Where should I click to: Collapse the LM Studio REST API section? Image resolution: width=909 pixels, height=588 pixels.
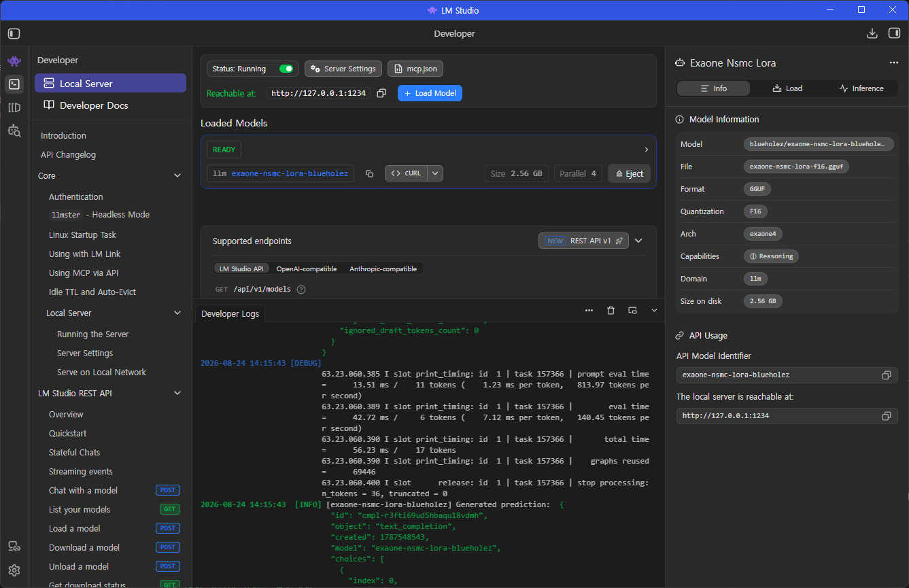coord(177,393)
